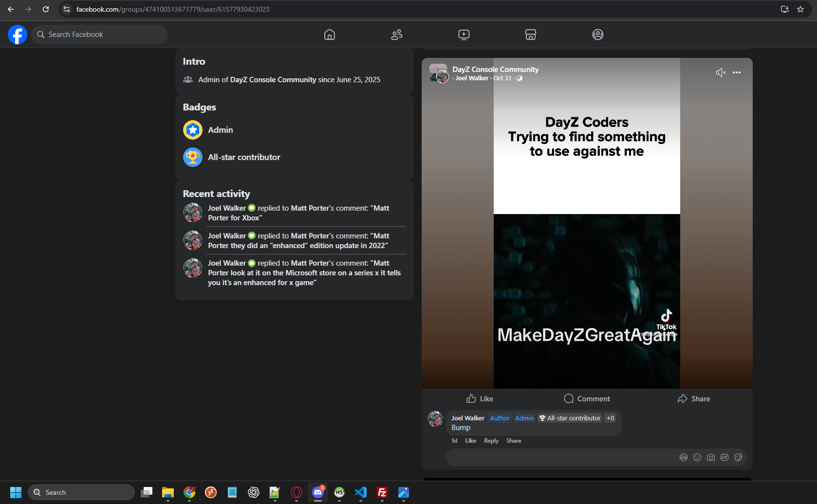Click the 1d timestamp under the Bump comment
This screenshot has width=817, height=504.
454,441
